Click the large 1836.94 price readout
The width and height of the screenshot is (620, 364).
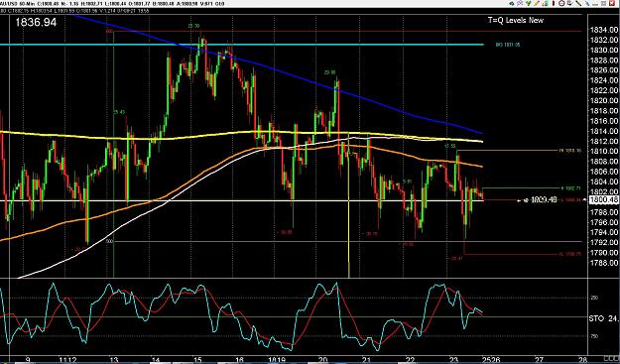[x=36, y=22]
